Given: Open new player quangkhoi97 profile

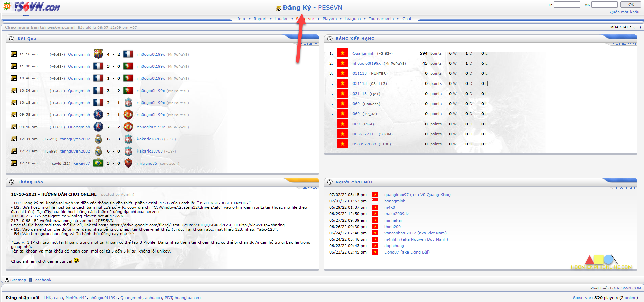Looking at the screenshot, I should (x=417, y=194).
